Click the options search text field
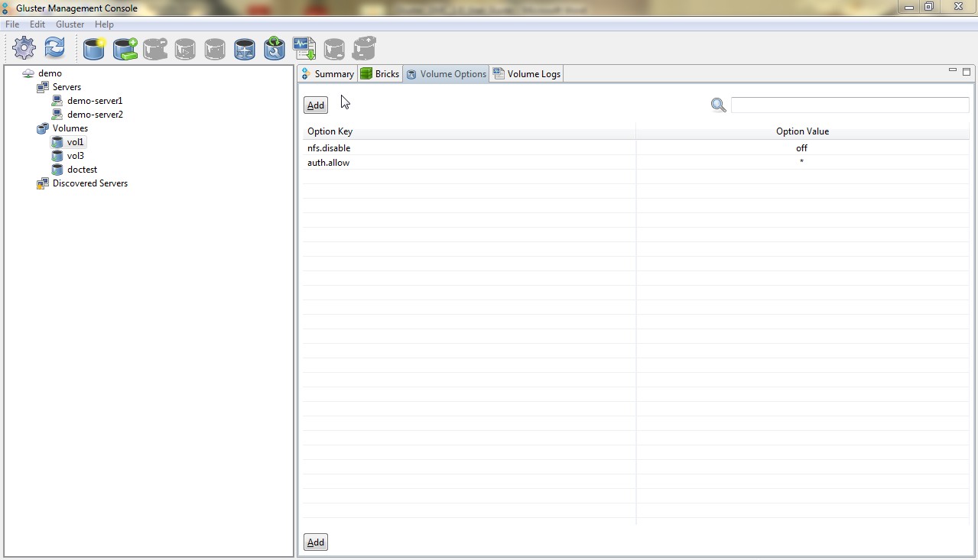This screenshot has width=978, height=560. click(x=850, y=105)
